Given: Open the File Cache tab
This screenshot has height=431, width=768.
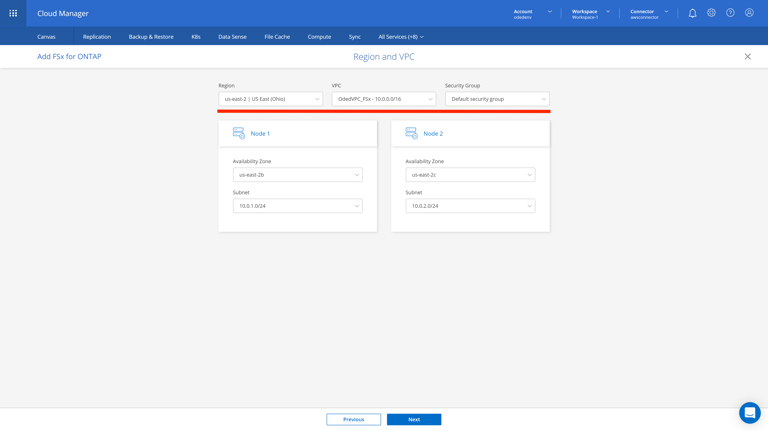Looking at the screenshot, I should click(x=277, y=37).
